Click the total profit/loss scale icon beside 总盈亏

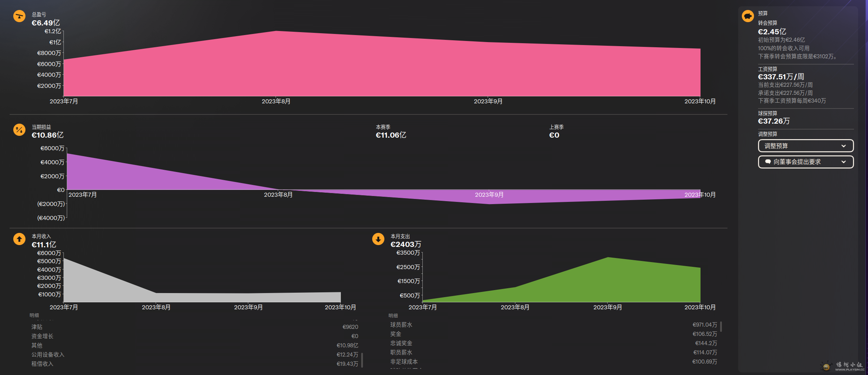[x=19, y=16]
